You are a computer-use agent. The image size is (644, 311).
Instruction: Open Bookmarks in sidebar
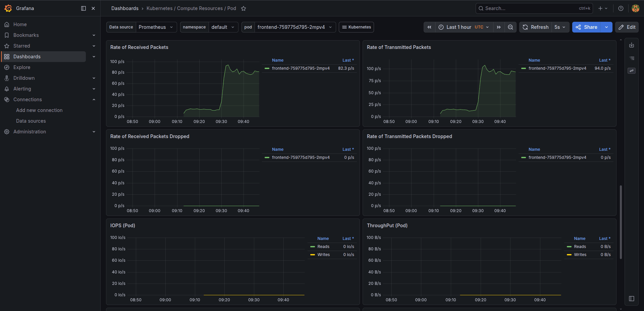(x=26, y=35)
